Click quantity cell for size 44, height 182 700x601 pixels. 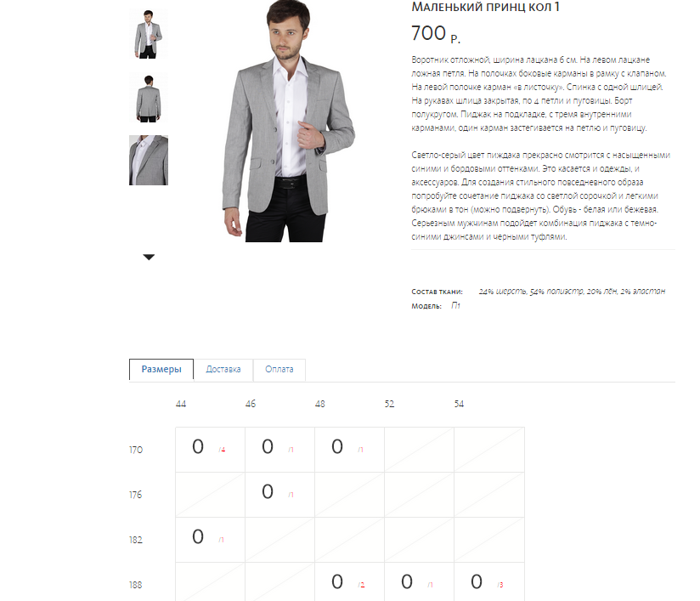tap(211, 540)
